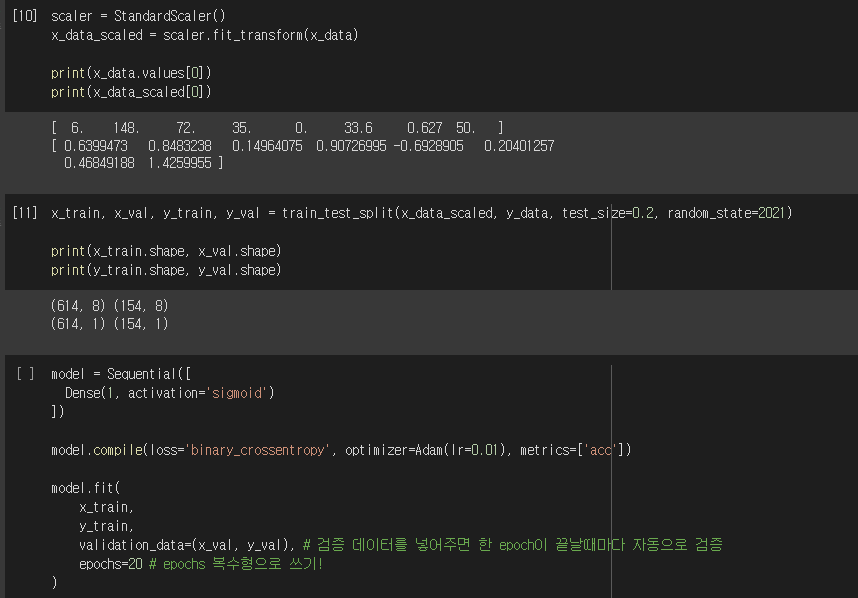Click the line 'scaler = StandardScaler()'
Viewport: 858px width, 598px height.
(x=138, y=16)
